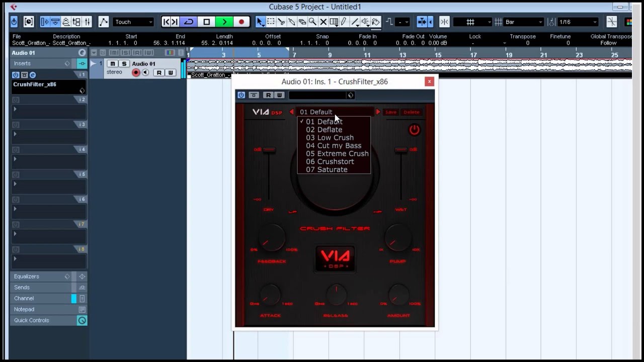Toggle Autoscroll in the toolbar
644x362 pixels.
tap(422, 22)
